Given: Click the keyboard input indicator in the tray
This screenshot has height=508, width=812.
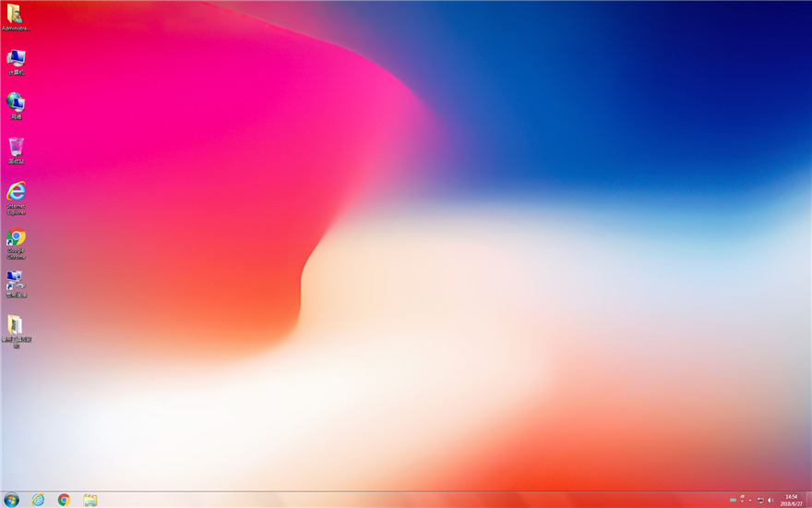Looking at the screenshot, I should pyautogui.click(x=734, y=500).
